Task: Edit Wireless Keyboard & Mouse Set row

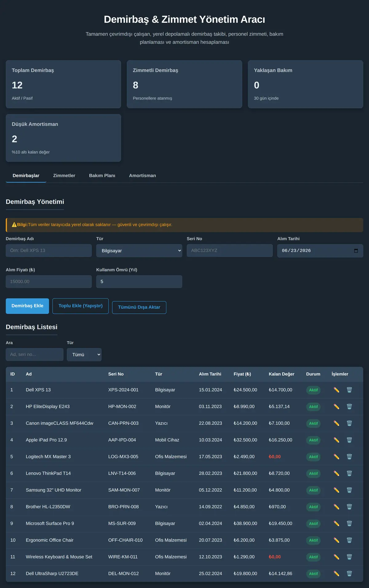Action: coord(336,557)
